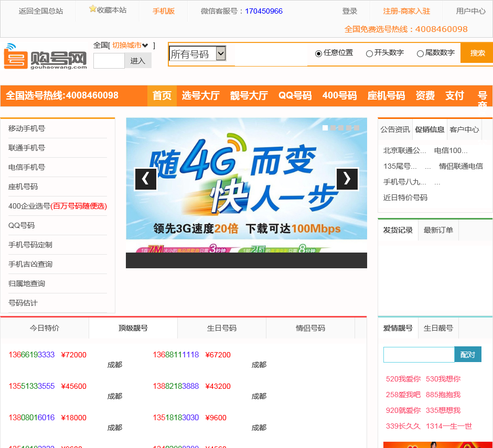The image size is (493, 448).
Task: Open 手机吉凶查询 sidebar entry
Action: point(30,264)
